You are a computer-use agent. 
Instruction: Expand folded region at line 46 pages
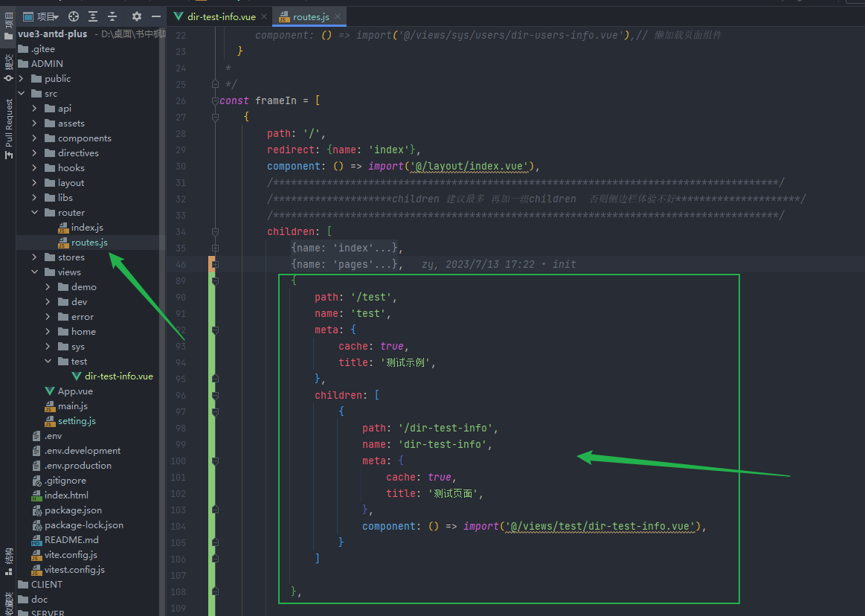(x=216, y=264)
